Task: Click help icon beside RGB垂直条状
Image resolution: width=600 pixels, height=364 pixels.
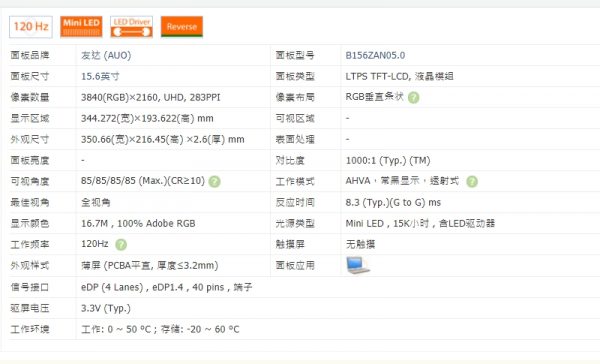Action: [x=413, y=98]
